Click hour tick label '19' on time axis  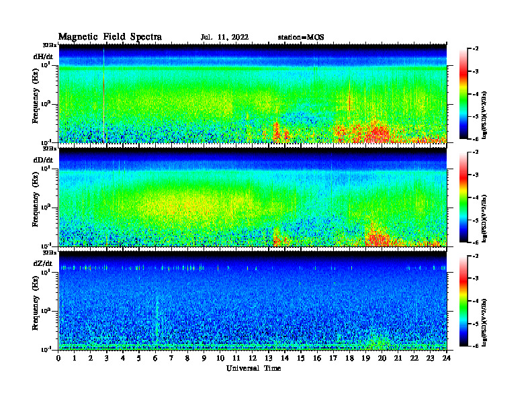pyautogui.click(x=365, y=358)
